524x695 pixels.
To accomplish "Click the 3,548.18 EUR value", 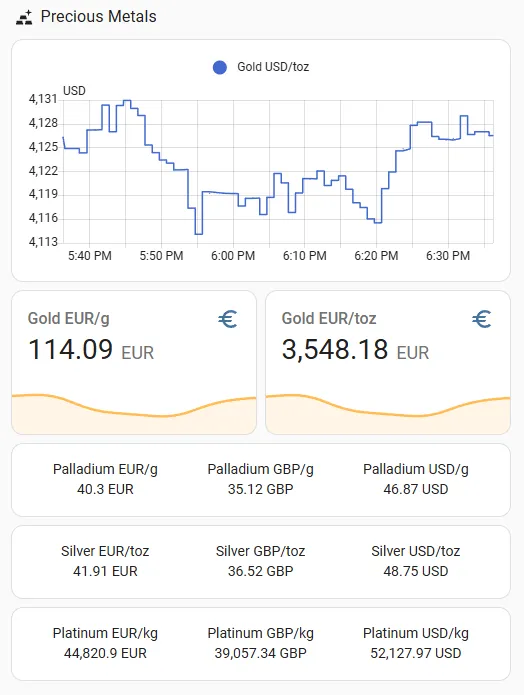I will [x=356, y=350].
